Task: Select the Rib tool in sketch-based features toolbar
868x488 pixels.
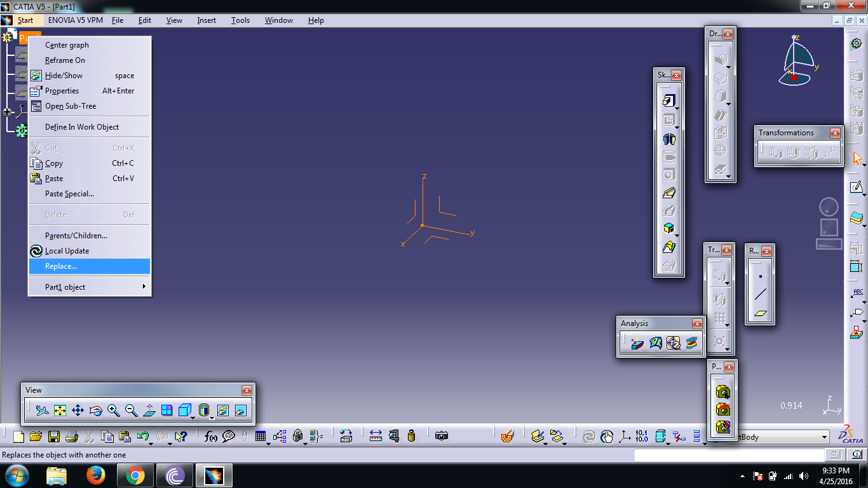Action: [668, 193]
